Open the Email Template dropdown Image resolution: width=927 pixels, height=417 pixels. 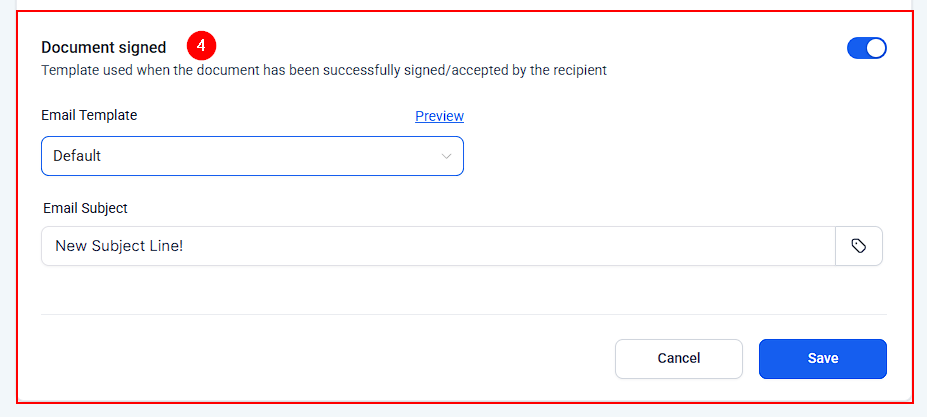252,156
